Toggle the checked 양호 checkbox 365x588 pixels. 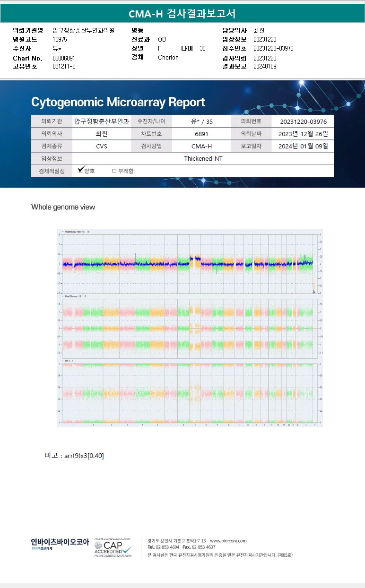81,171
